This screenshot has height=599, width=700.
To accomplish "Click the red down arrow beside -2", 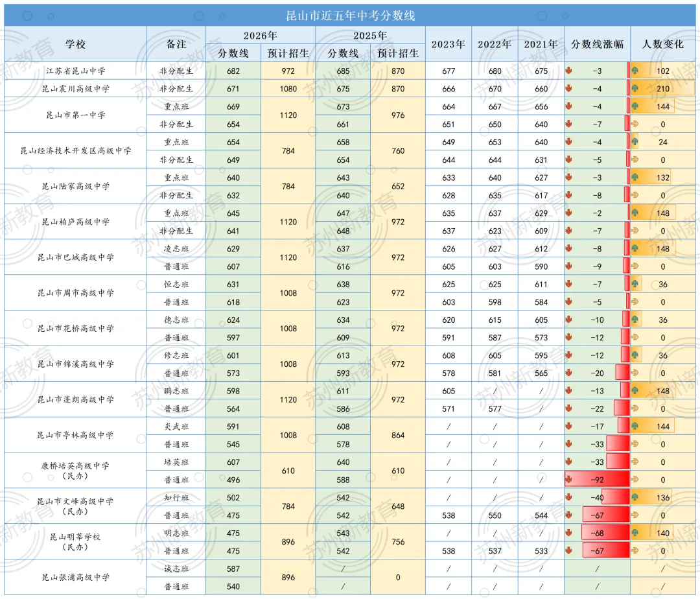I will [x=569, y=213].
